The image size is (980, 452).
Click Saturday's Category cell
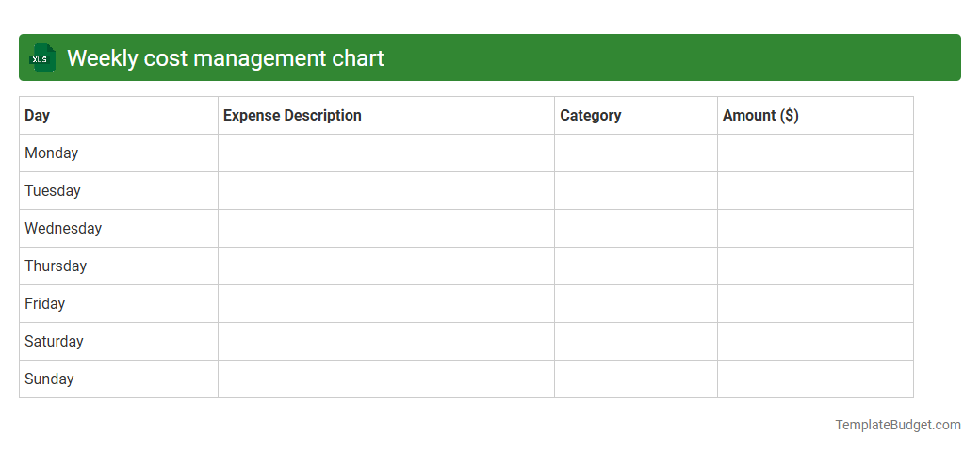pos(636,342)
